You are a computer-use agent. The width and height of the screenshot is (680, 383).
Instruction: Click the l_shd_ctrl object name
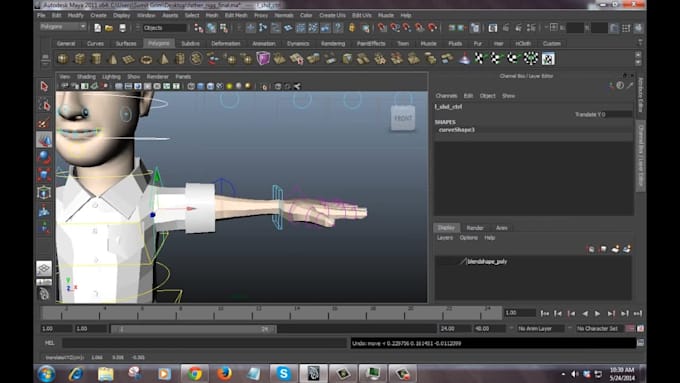click(x=448, y=107)
